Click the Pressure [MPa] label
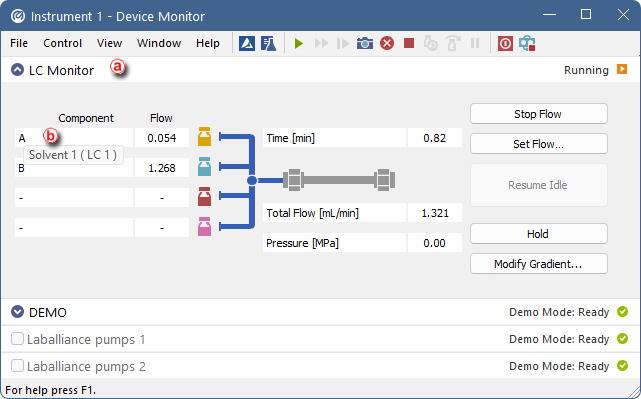The height and width of the screenshot is (399, 641). pos(303,243)
